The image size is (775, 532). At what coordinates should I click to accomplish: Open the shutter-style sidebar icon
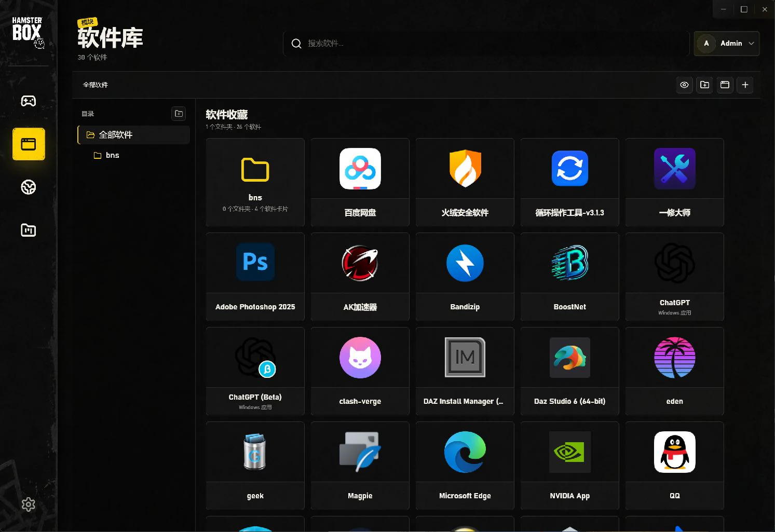(28, 187)
